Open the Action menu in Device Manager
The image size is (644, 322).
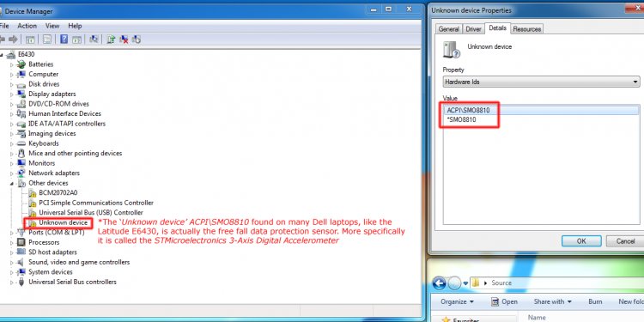tap(27, 26)
